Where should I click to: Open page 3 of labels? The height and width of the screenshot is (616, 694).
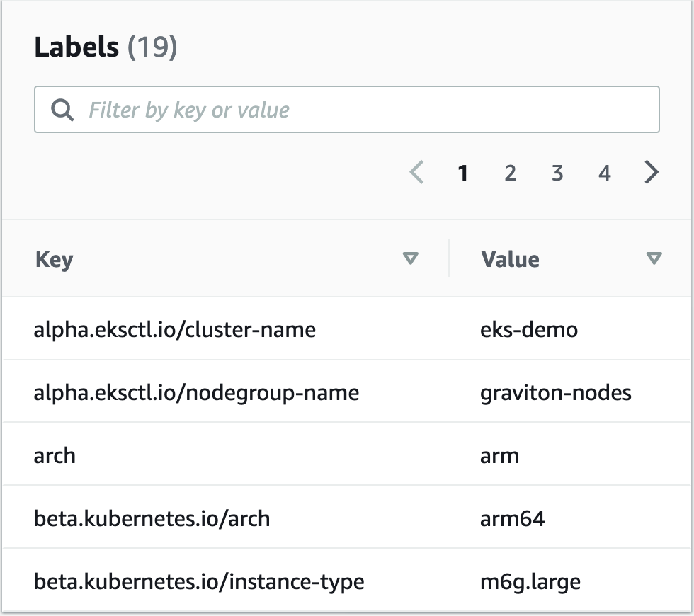coord(557,173)
